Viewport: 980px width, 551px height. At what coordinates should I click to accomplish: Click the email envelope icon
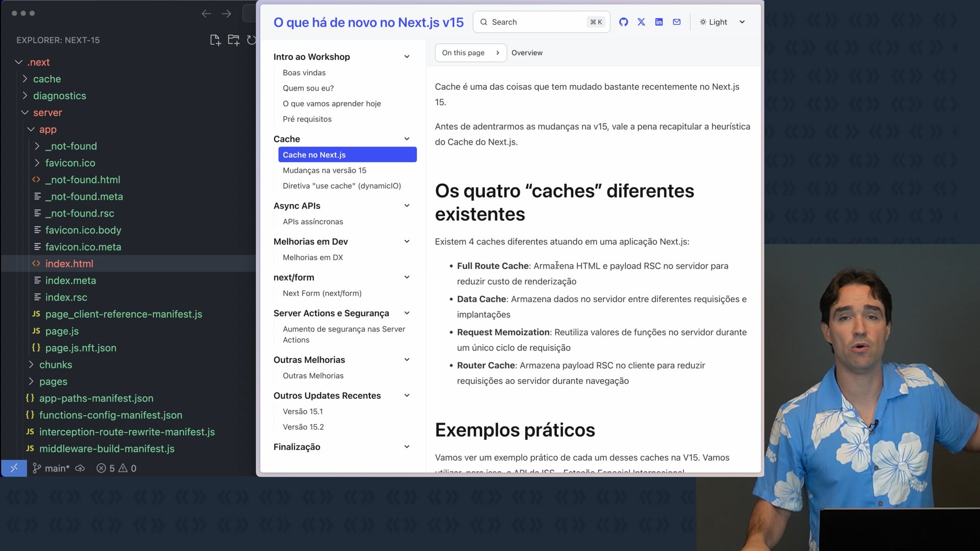[x=677, y=22]
